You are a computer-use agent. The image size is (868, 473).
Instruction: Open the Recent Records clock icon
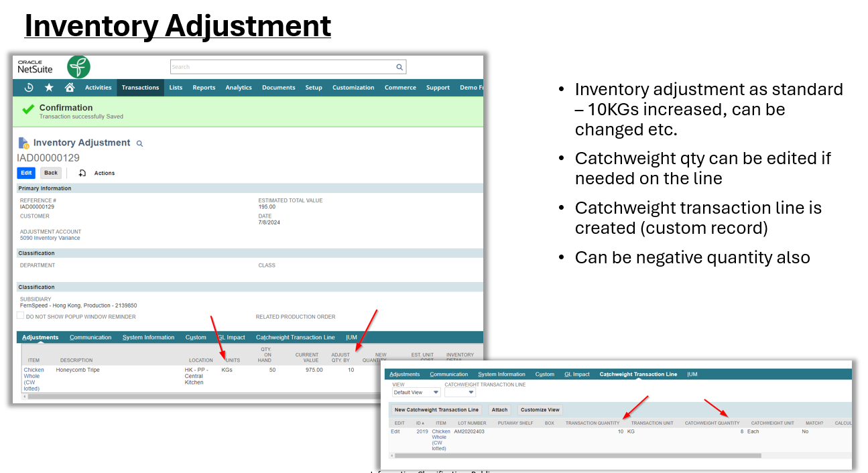29,88
